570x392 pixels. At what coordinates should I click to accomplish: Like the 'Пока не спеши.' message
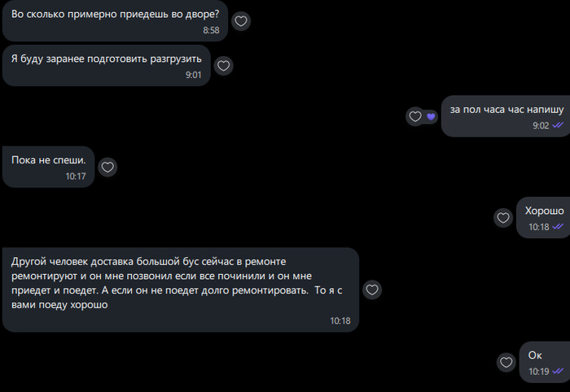[107, 167]
